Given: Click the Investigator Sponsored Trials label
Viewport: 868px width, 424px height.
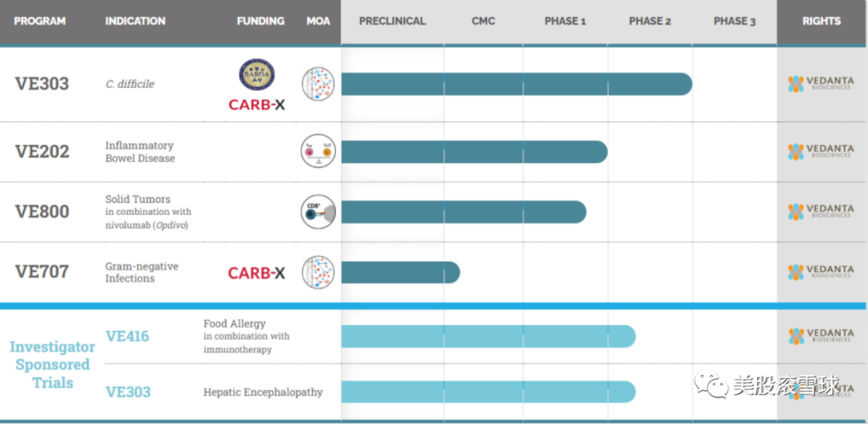Looking at the screenshot, I should coord(52,364).
